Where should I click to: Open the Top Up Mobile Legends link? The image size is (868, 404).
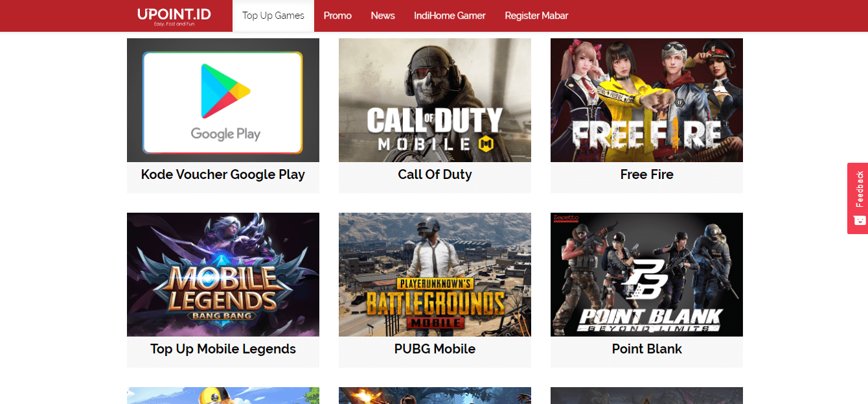[223, 349]
